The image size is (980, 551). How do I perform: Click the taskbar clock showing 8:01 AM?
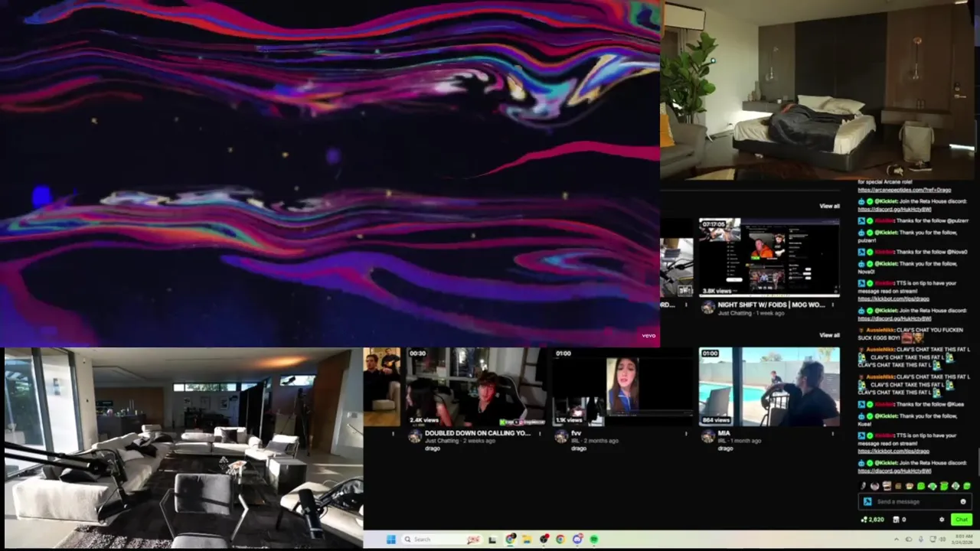point(962,539)
